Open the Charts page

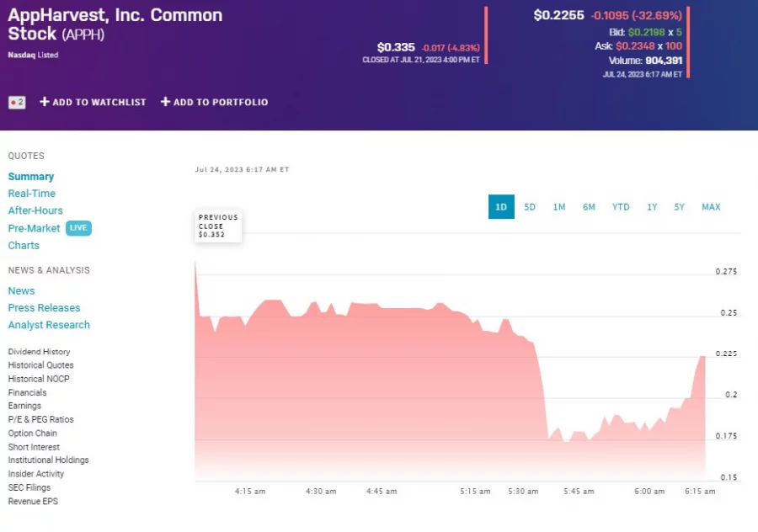coord(24,245)
